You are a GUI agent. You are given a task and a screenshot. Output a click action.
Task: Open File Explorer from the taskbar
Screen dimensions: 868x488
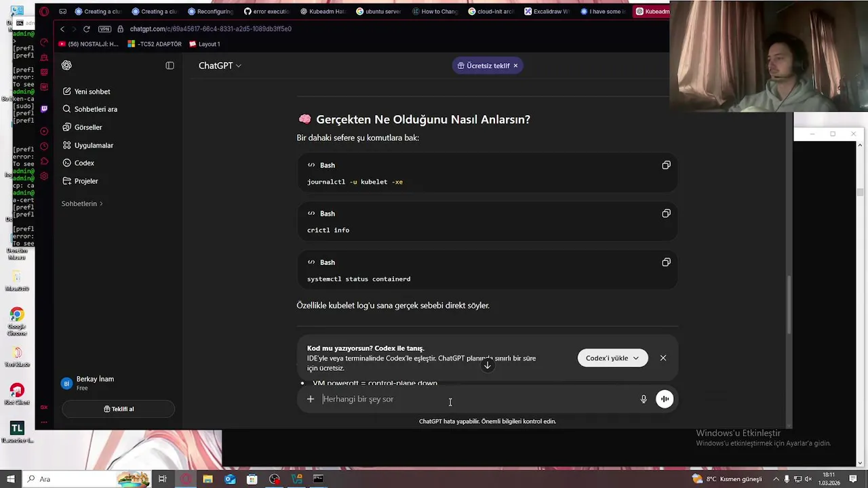(x=208, y=479)
